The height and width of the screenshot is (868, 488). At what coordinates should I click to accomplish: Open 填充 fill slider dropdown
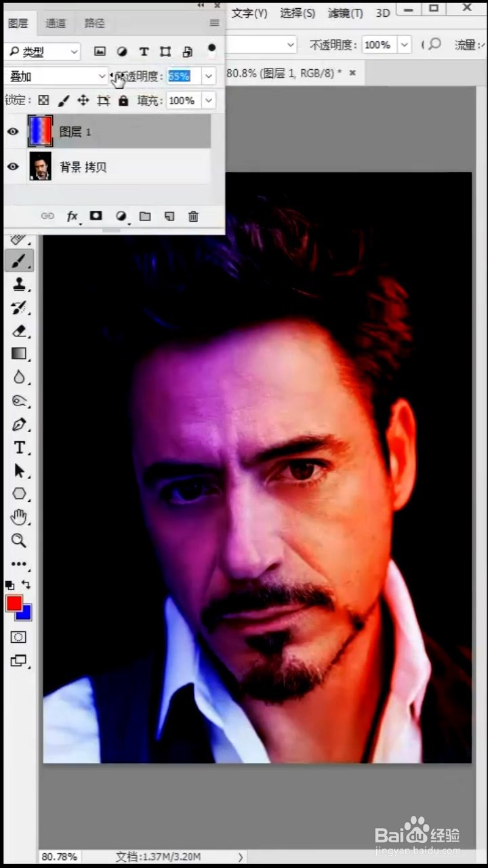click(x=209, y=100)
